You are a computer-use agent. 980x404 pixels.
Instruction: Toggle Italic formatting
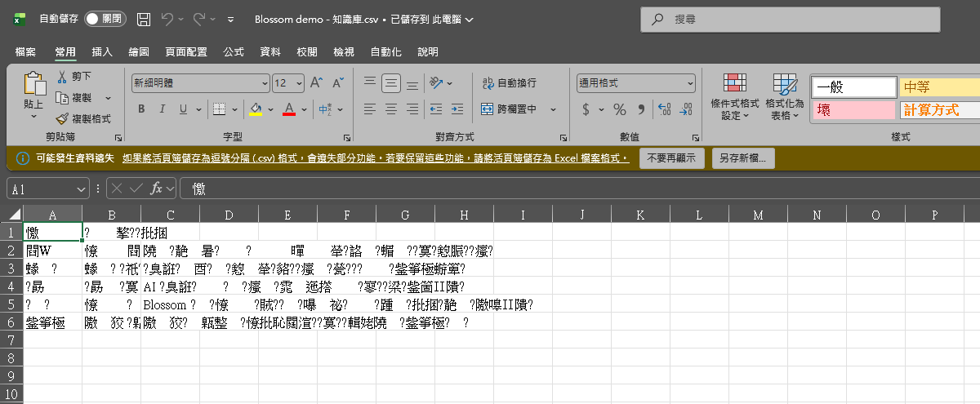(x=162, y=109)
